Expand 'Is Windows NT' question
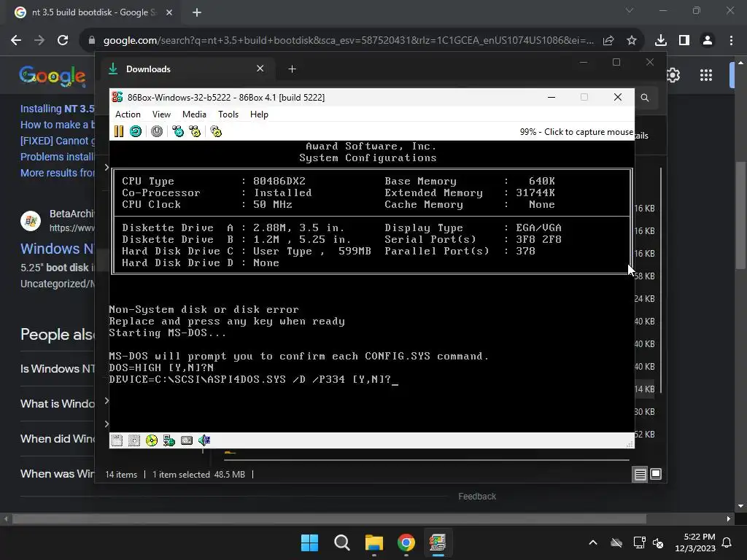The width and height of the screenshot is (747, 560). (57, 368)
